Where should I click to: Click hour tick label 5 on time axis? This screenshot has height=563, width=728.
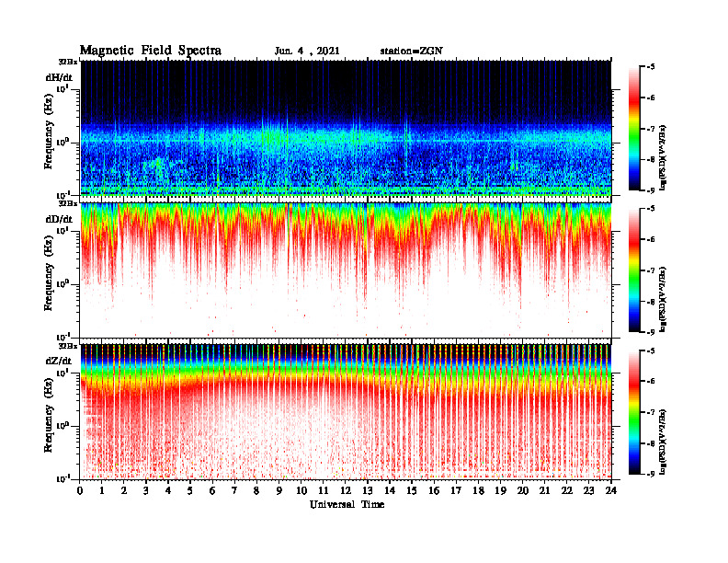pos(190,490)
